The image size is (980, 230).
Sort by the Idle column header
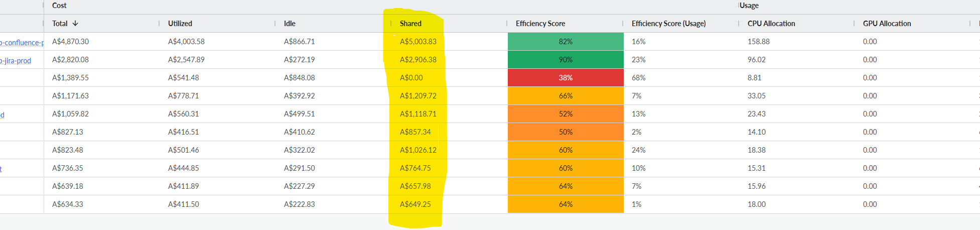(x=290, y=24)
